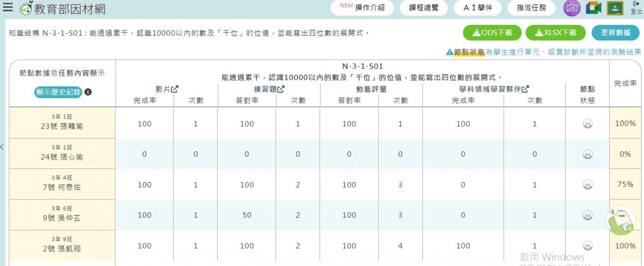Click info icon beside 顯示歷史紀錄

[88, 92]
